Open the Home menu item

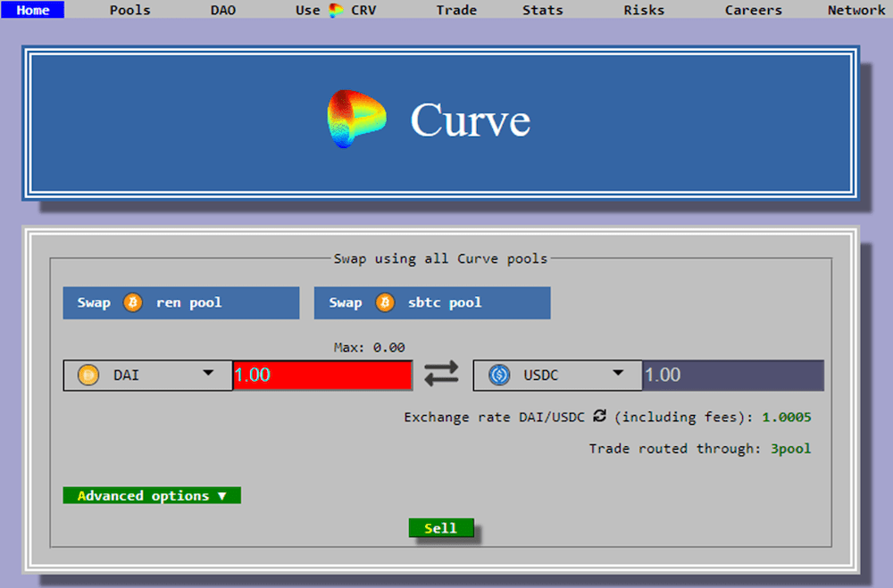pyautogui.click(x=32, y=10)
